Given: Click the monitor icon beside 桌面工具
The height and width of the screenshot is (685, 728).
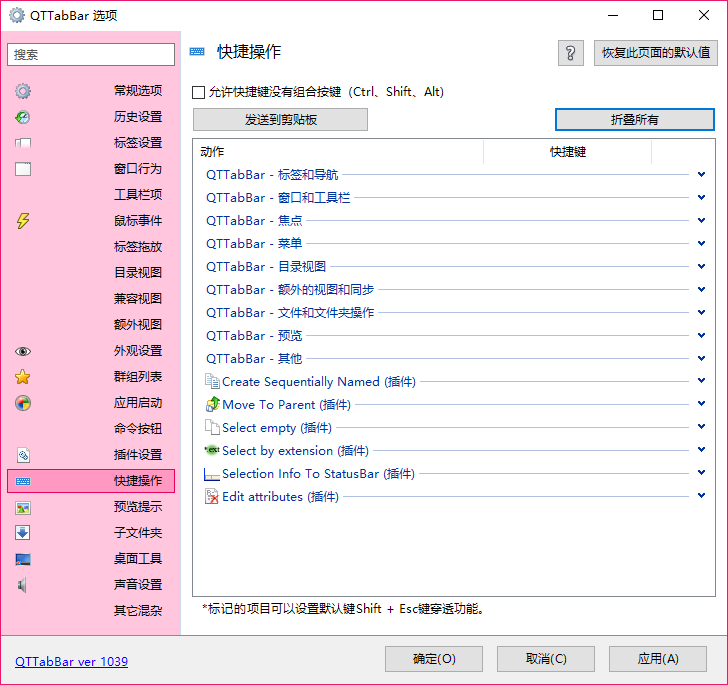Looking at the screenshot, I should 23,560.
